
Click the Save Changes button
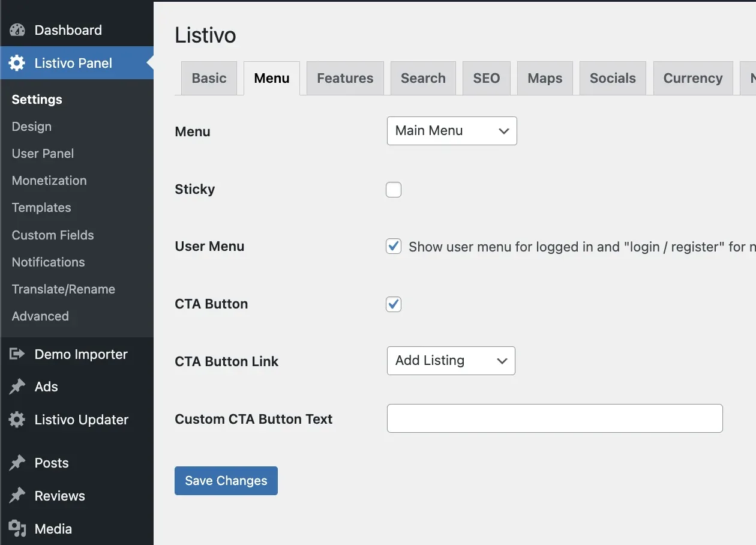(226, 481)
